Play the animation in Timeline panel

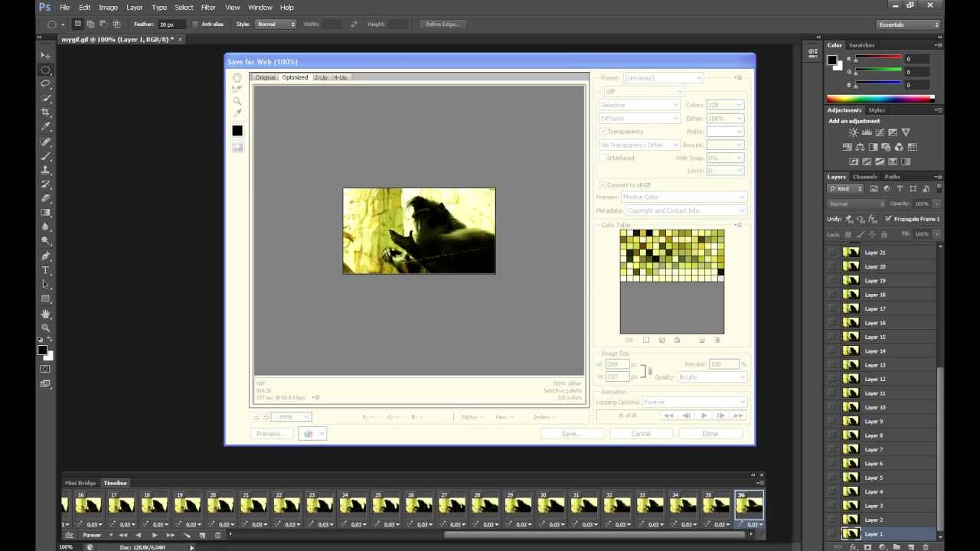pos(155,535)
